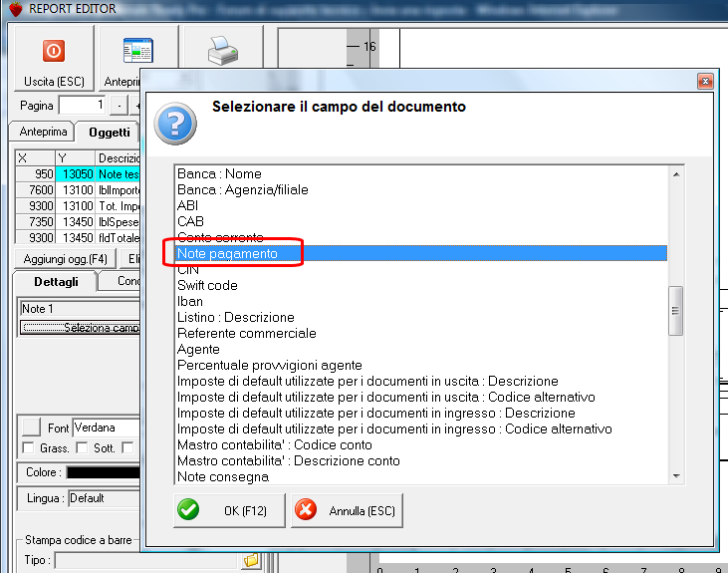Click the small square before Font
Viewport: 728px width, 573px height.
tap(32, 428)
